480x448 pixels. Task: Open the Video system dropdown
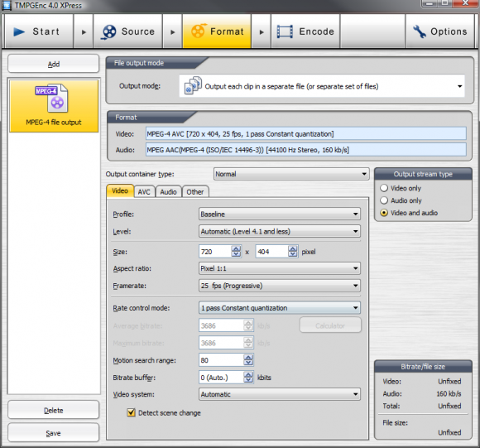[280, 394]
